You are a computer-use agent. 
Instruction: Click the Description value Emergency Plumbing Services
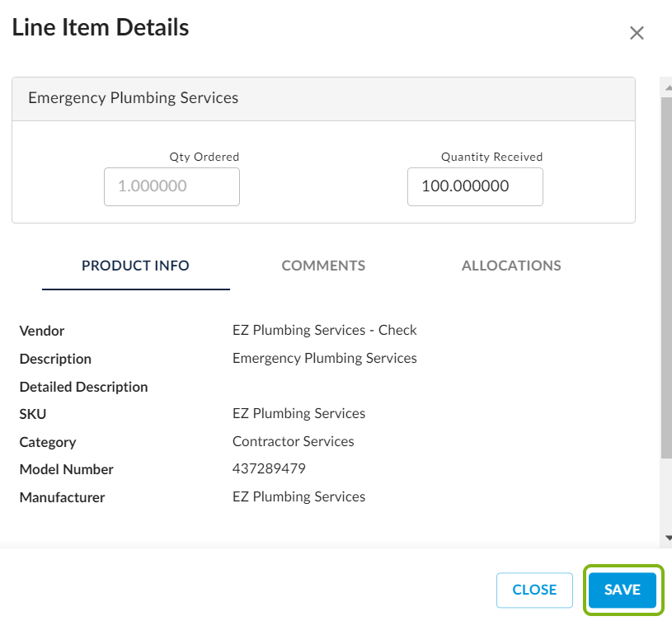coord(325,358)
